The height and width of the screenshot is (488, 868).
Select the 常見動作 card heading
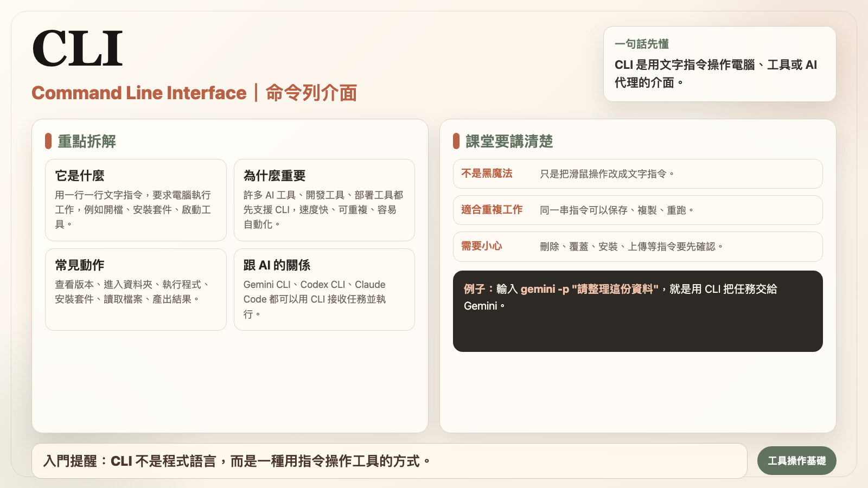click(80, 265)
